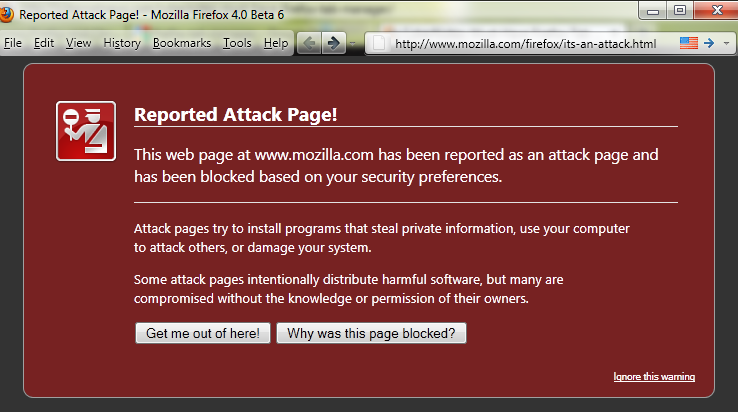Follow the "Ignore this warning" link
Viewport: 738px width, 412px height.
click(x=654, y=377)
